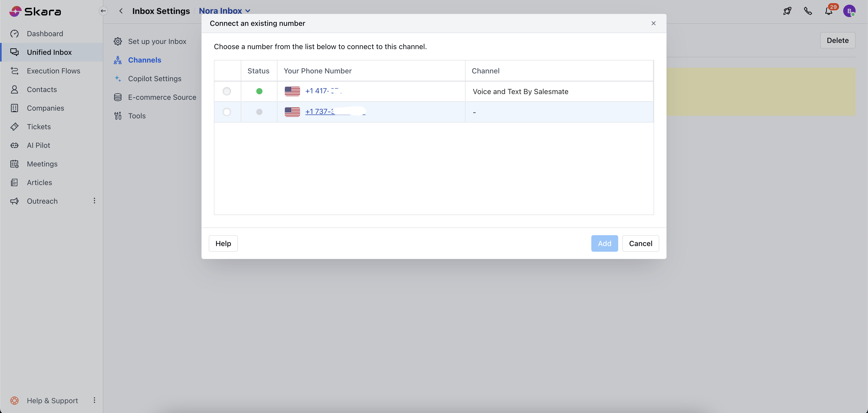Click the Skara logo

[x=35, y=11]
